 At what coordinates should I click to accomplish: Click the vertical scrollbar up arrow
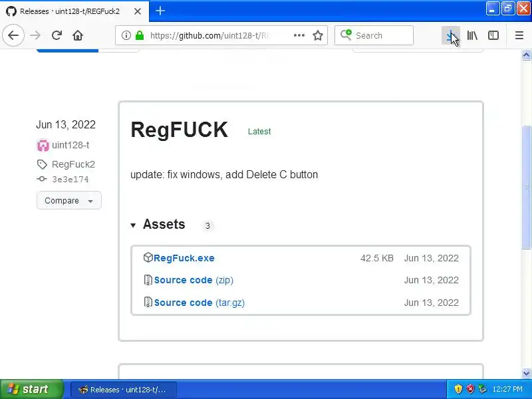point(526,55)
